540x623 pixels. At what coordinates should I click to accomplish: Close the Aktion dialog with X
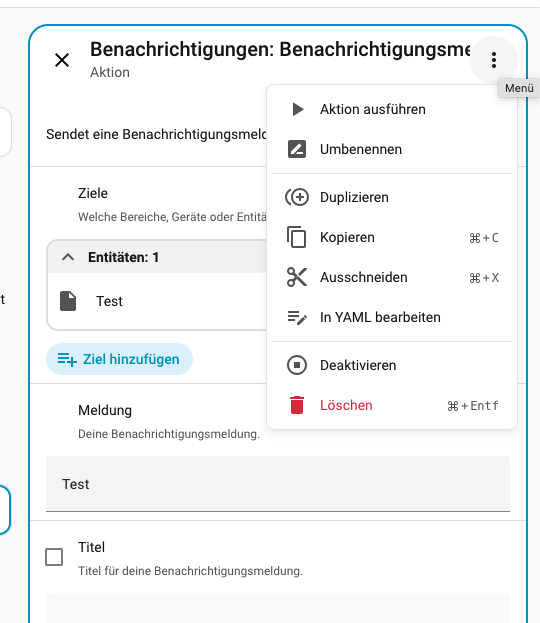[x=62, y=60]
